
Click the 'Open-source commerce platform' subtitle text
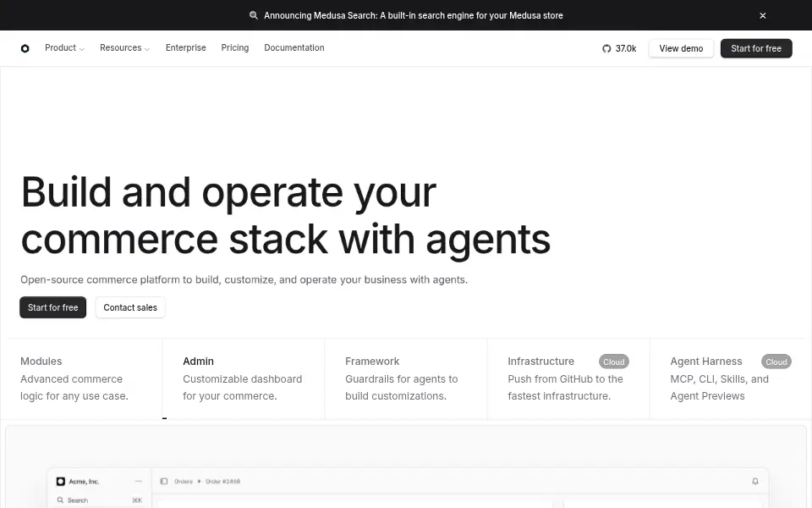pos(244,280)
